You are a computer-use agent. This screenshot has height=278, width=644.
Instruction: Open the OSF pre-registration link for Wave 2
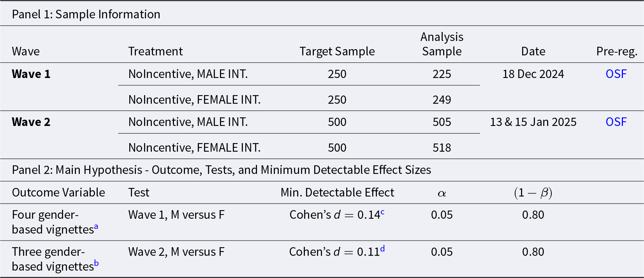pos(616,122)
